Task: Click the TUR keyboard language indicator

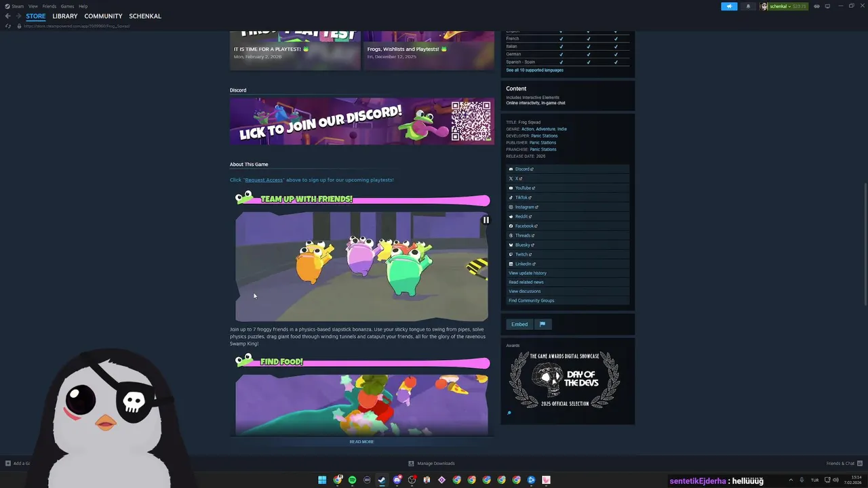Action: pos(814,480)
